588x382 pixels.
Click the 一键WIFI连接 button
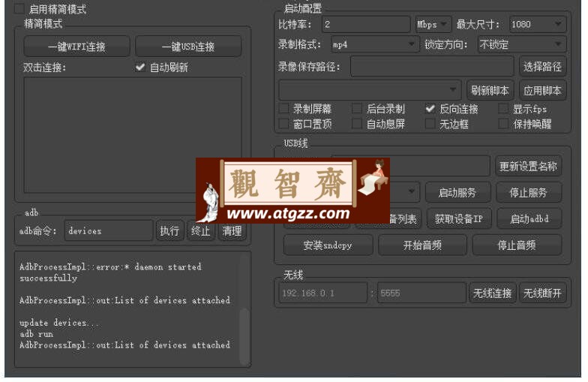76,47
